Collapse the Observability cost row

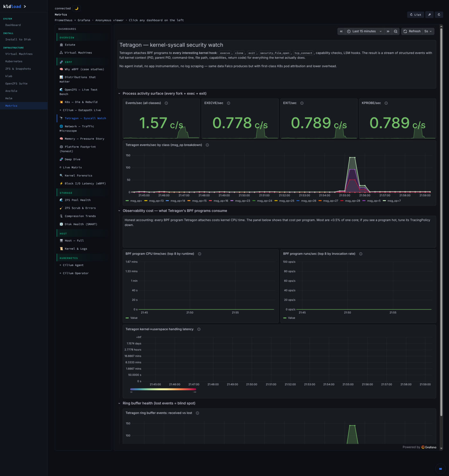pyautogui.click(x=119, y=211)
